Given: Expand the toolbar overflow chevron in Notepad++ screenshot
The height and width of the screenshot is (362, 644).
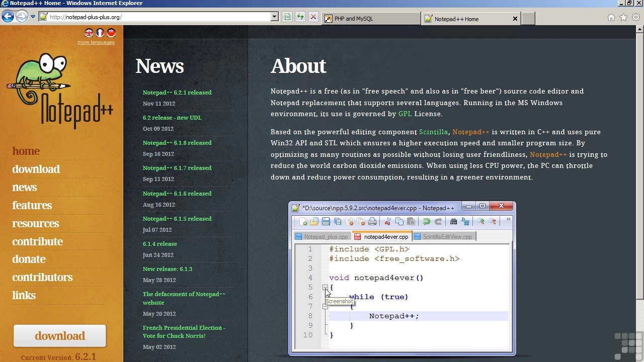Looking at the screenshot, I should click(508, 220).
